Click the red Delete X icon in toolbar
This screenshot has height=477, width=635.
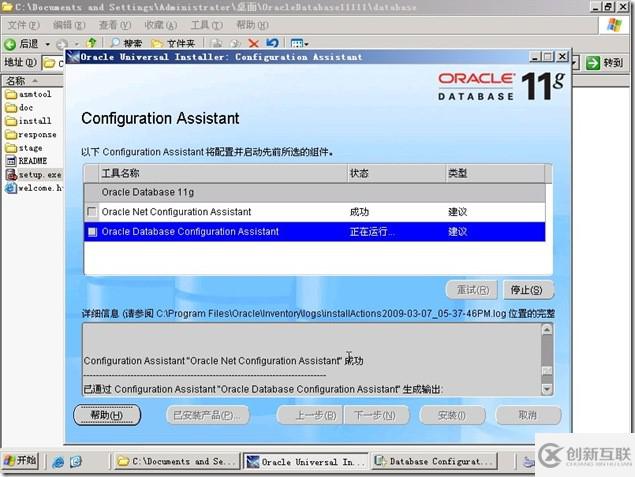[x=254, y=43]
